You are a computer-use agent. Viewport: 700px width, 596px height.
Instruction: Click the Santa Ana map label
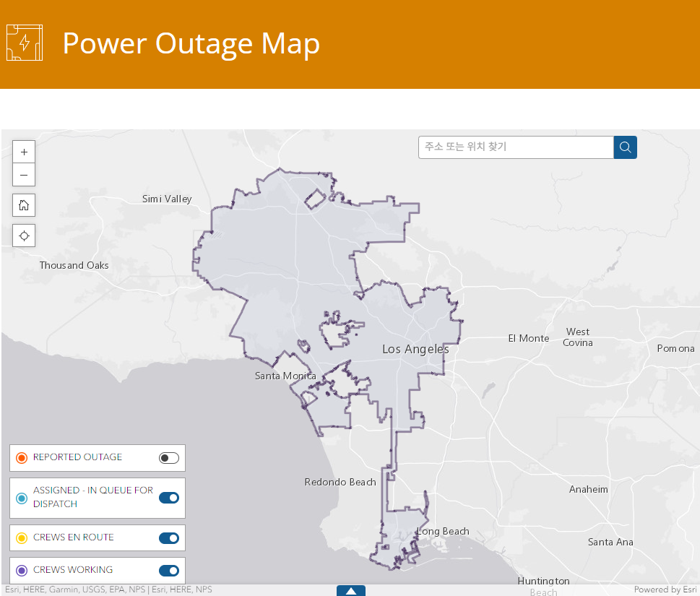coord(610,542)
